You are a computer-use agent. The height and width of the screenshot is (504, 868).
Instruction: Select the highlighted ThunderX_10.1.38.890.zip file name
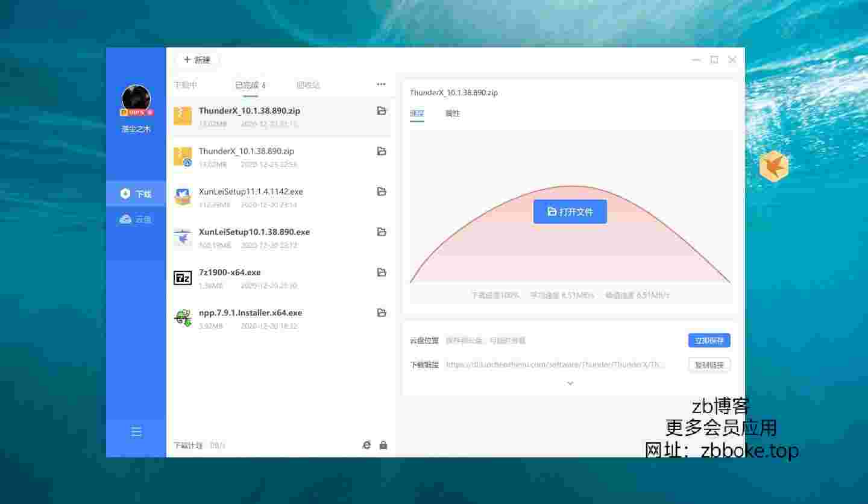tap(250, 111)
